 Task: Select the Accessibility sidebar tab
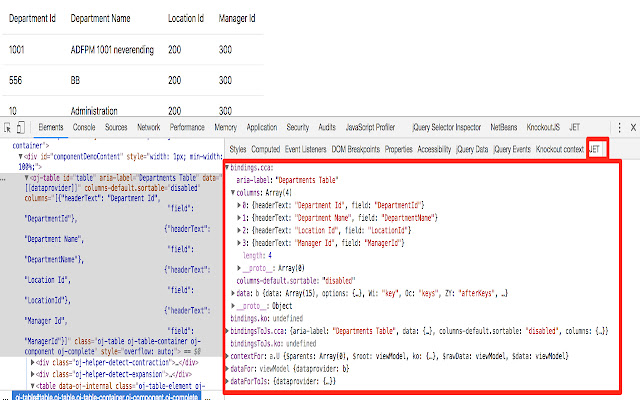point(434,149)
